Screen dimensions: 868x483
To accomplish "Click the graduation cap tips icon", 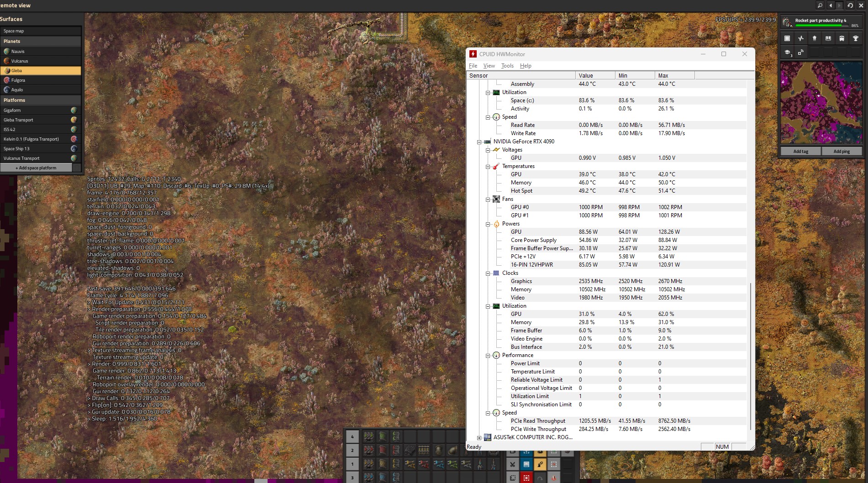I will pyautogui.click(x=788, y=53).
